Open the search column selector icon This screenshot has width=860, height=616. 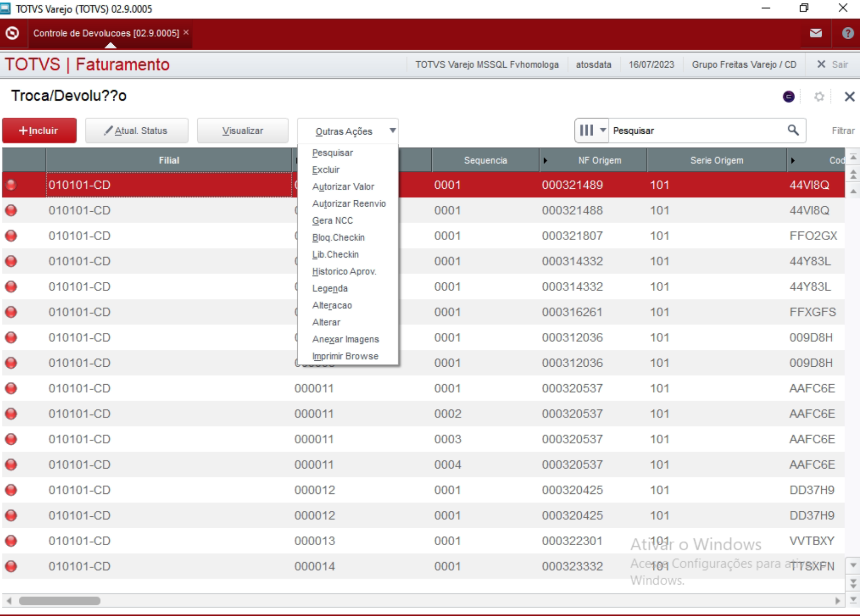[x=592, y=130]
